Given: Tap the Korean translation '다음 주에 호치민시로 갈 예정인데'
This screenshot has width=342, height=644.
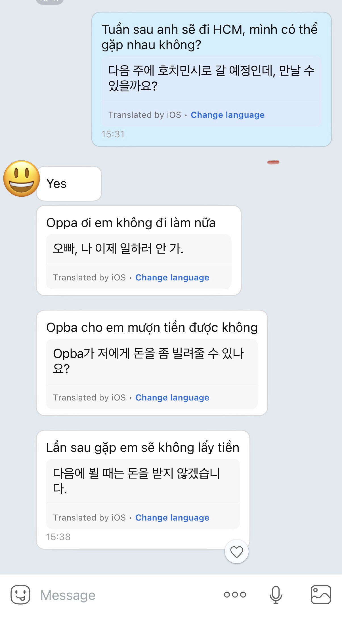Looking at the screenshot, I should point(211,78).
